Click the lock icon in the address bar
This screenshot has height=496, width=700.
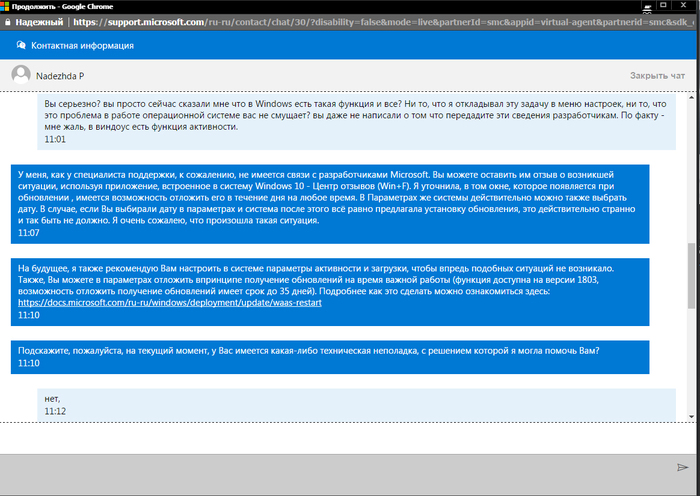click(7, 22)
